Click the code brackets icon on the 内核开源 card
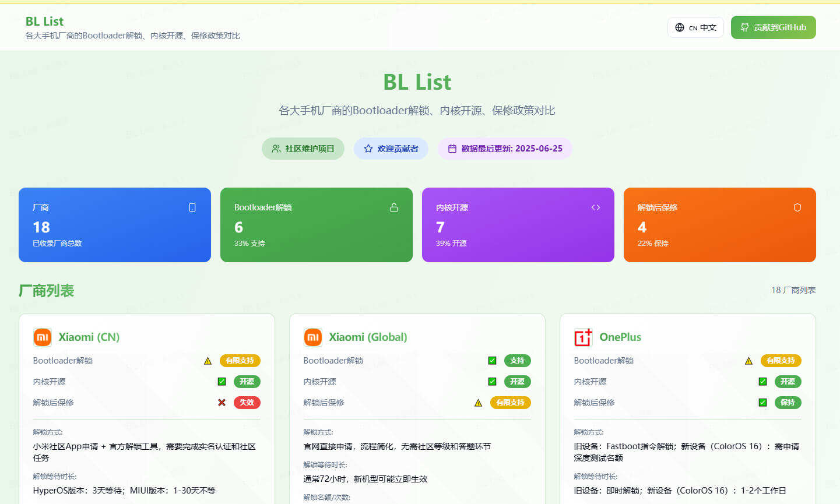Viewport: 840px width, 504px height. [x=596, y=207]
